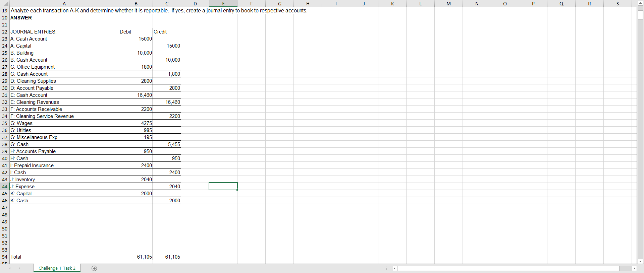Select the total credit 61,105 cell
Screen dimensions: 644x273
167,257
